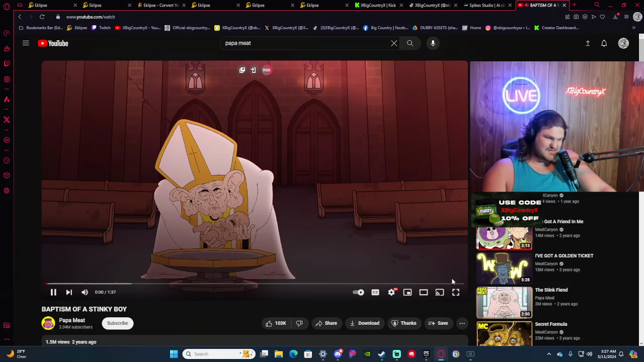Screen dimensions: 644x362
Task: Cast the video to a TV
Action: pos(440,292)
